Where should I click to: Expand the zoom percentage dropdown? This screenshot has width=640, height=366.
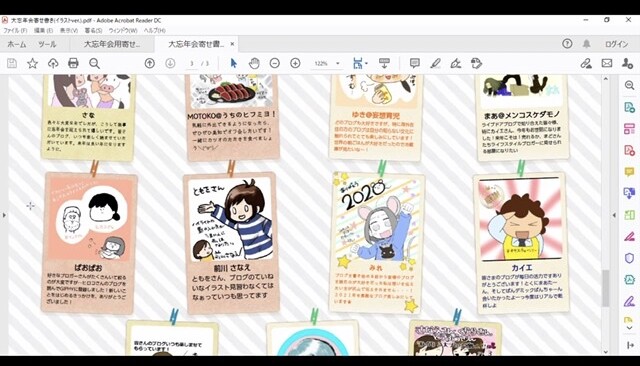338,64
